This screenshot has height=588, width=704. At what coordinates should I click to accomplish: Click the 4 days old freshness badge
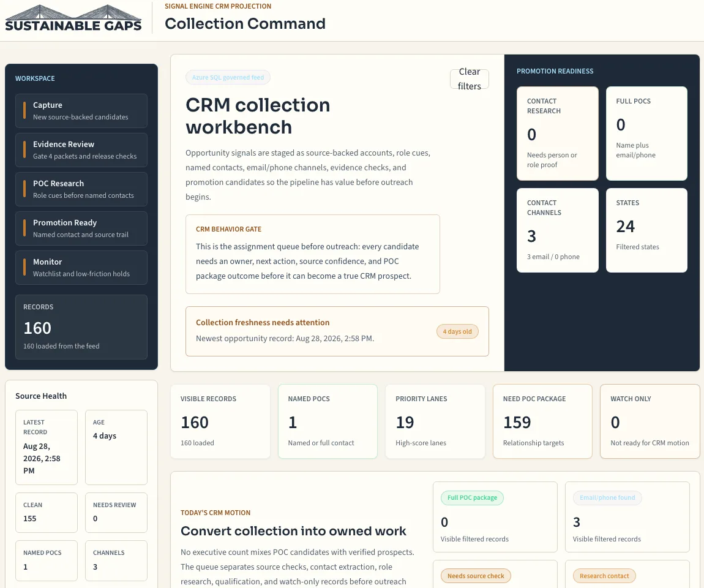pos(457,331)
